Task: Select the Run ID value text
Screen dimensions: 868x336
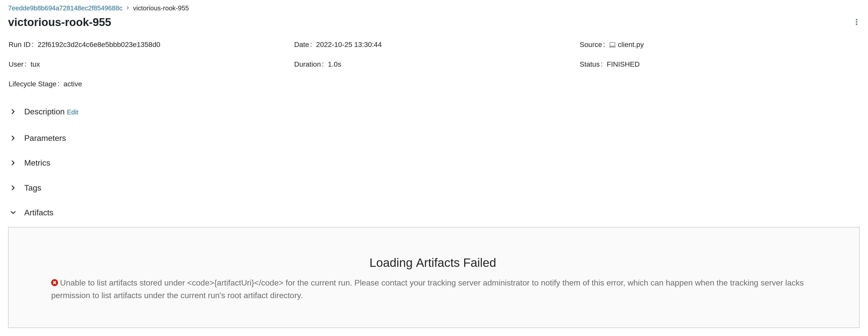Action: (x=99, y=44)
